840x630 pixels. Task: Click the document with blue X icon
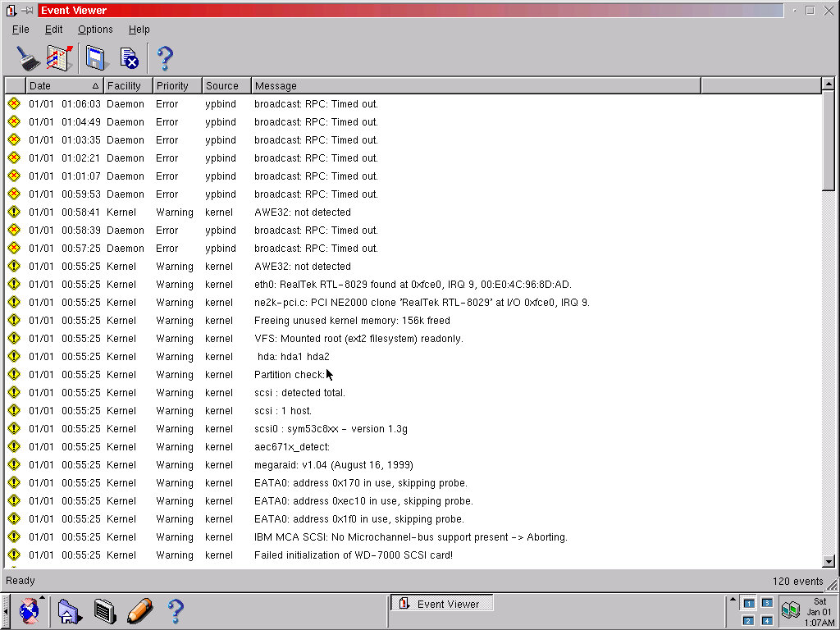[x=129, y=58]
